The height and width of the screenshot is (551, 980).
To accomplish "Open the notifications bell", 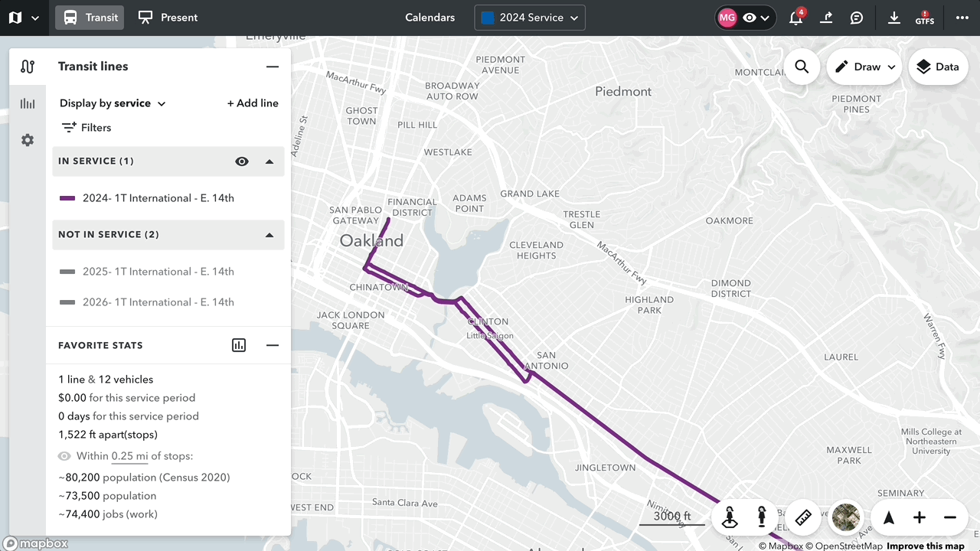I will click(795, 18).
